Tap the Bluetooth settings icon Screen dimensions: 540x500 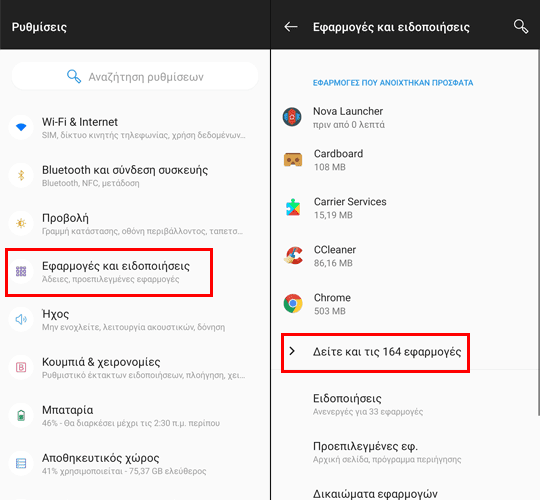tap(21, 175)
